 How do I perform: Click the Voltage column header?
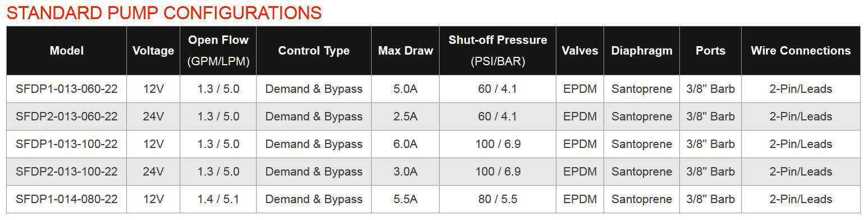(x=153, y=51)
